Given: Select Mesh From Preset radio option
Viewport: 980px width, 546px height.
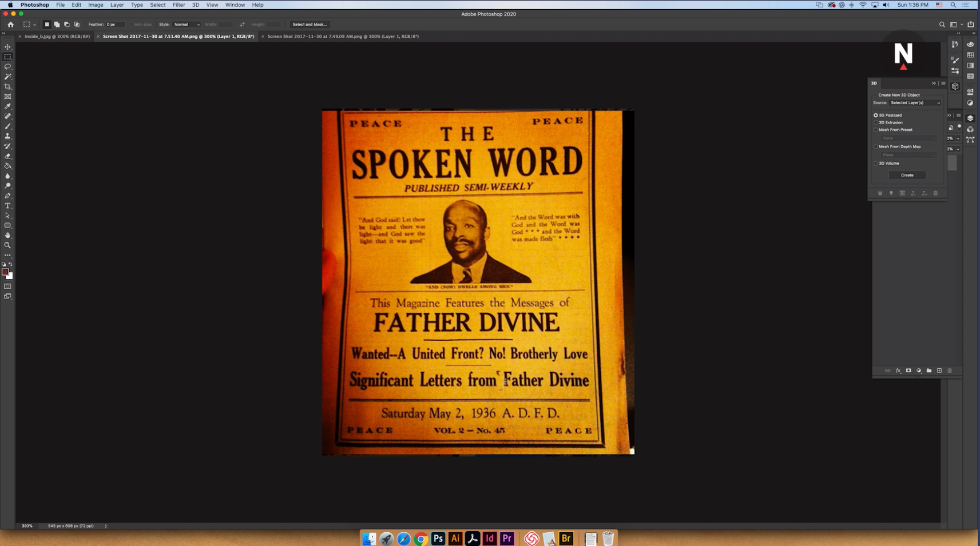Looking at the screenshot, I should point(875,130).
